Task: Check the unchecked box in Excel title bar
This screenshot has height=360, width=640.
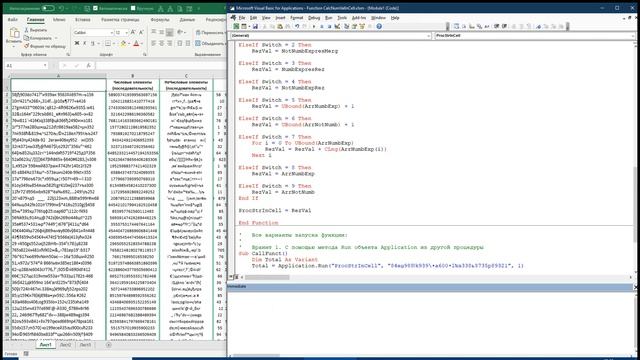Action: 133,8
